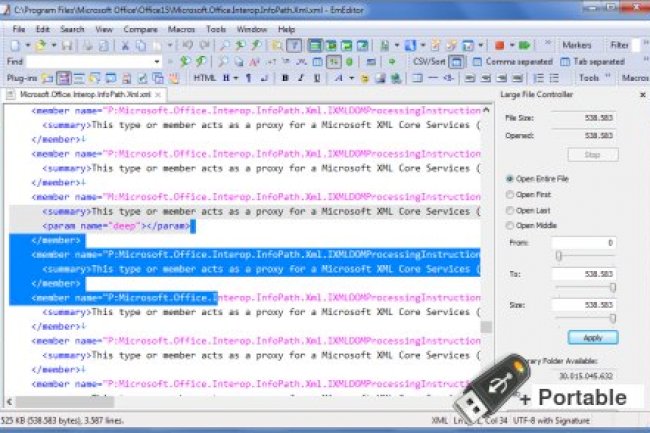Click the To value input field
This screenshot has width=650, height=433.
click(x=583, y=273)
